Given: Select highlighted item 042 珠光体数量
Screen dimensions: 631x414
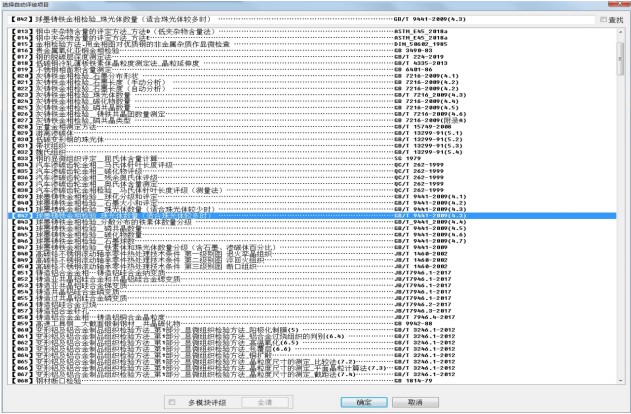Looking at the screenshot, I should (312, 216).
